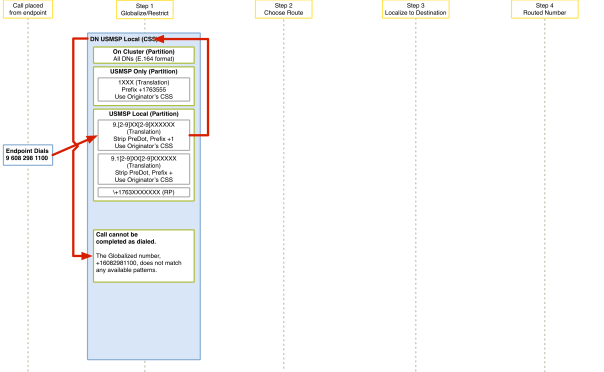Click the 'does not match any available patterns' text
This screenshot has width=604, height=372.
click(x=139, y=266)
